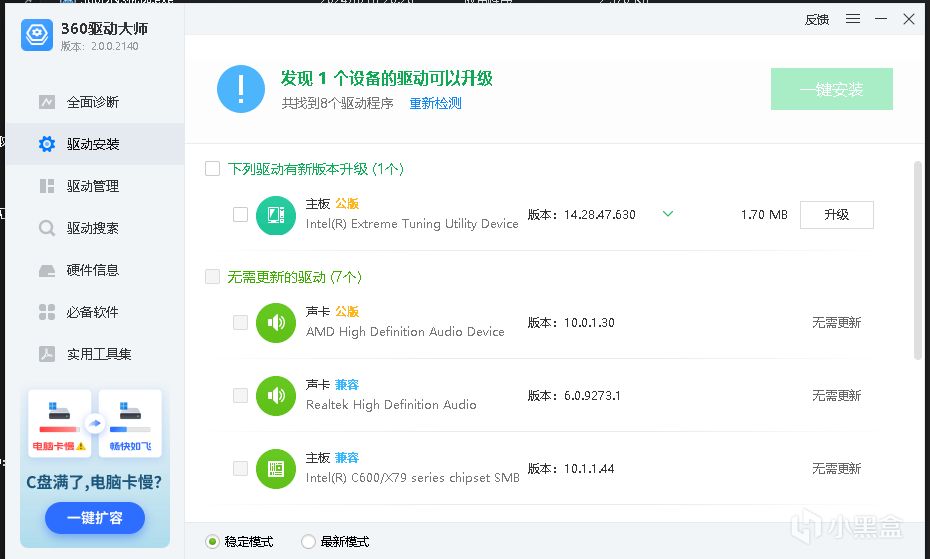This screenshot has width=930, height=559.
Task: Toggle checkbox for Realtek High Definition Audio
Action: tap(240, 395)
